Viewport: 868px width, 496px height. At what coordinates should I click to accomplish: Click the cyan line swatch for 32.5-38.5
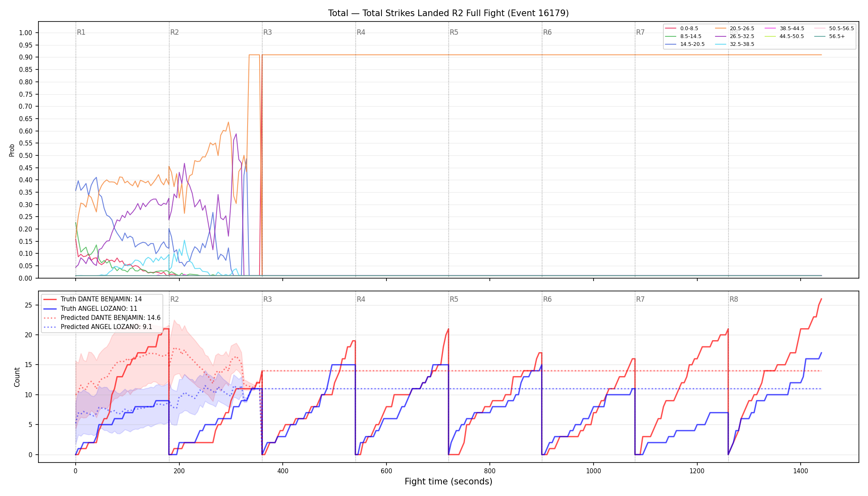coord(720,44)
